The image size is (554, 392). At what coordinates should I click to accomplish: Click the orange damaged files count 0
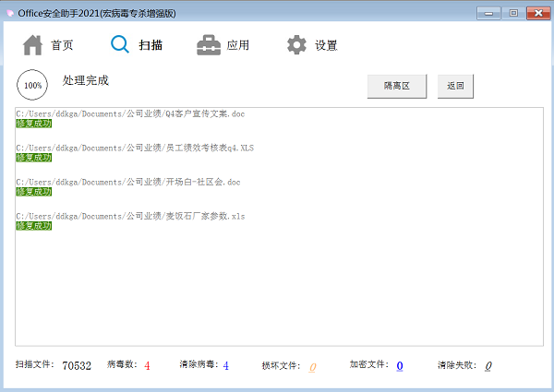[x=312, y=367]
